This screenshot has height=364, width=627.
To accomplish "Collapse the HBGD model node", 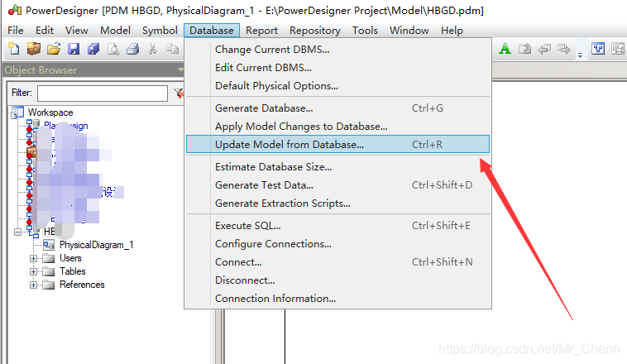I will pyautogui.click(x=17, y=232).
